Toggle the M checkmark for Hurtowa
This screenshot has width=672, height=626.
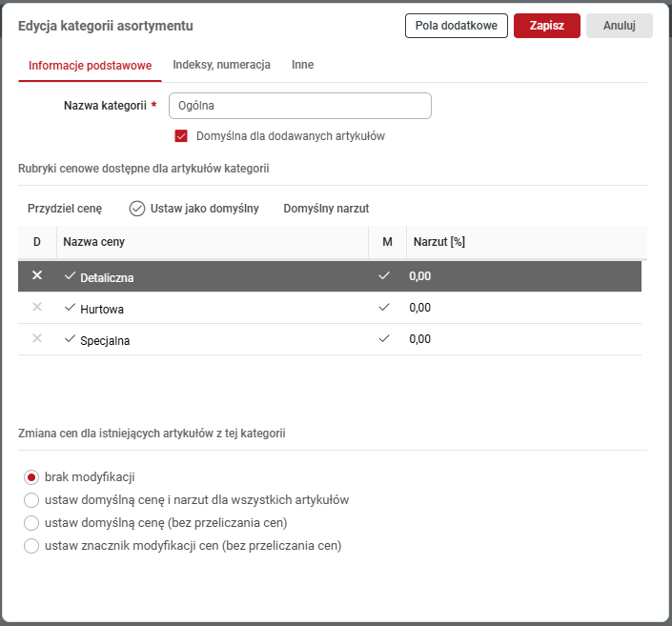coord(384,307)
